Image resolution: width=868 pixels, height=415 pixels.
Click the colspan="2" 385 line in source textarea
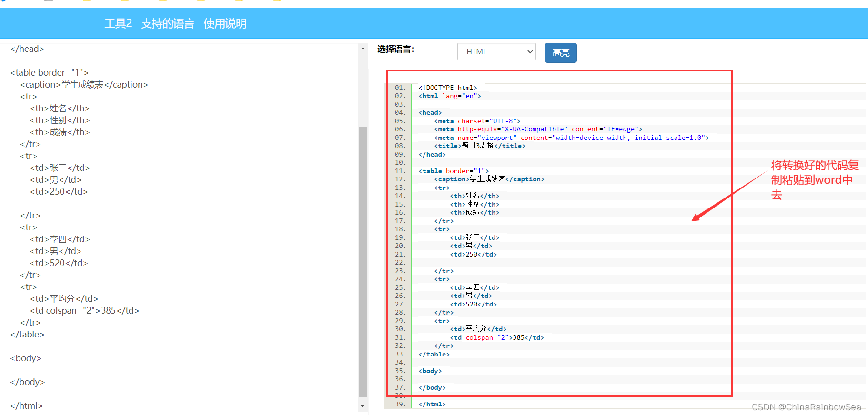pyautogui.click(x=85, y=310)
